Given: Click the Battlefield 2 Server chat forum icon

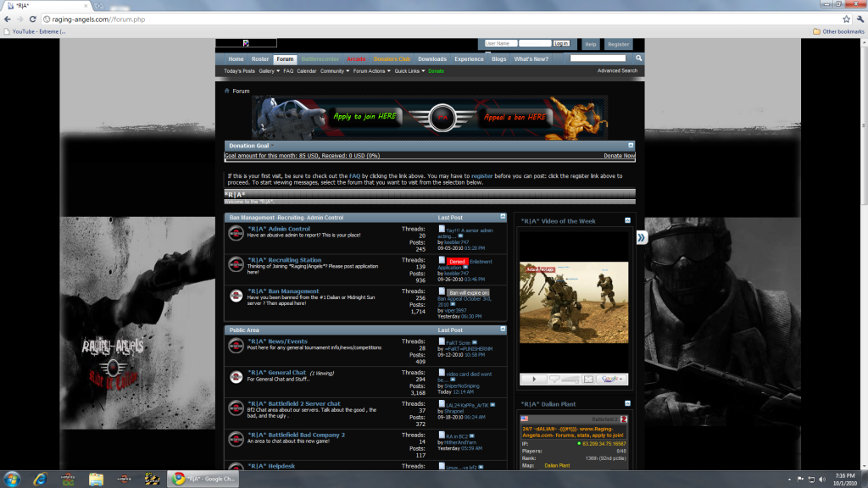Looking at the screenshot, I should pyautogui.click(x=236, y=408).
